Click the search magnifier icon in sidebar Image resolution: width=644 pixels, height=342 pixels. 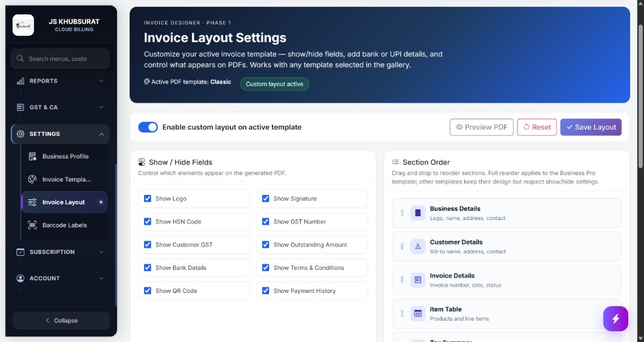tap(20, 58)
